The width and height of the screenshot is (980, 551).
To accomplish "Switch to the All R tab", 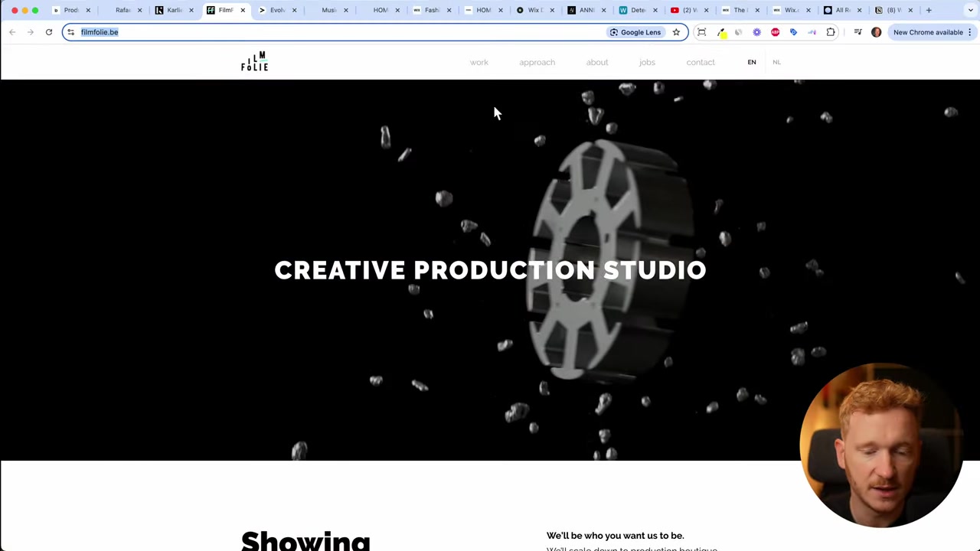I will tap(841, 10).
